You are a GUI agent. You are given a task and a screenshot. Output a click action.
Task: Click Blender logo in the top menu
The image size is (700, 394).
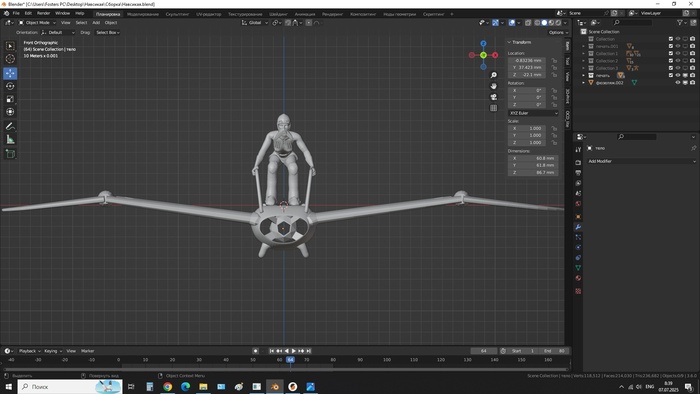tap(6, 13)
